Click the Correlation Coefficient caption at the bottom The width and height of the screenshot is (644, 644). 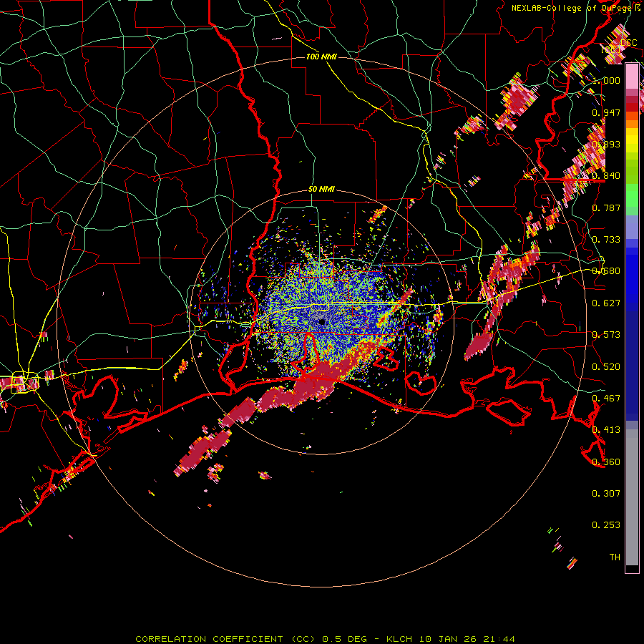coord(325,639)
